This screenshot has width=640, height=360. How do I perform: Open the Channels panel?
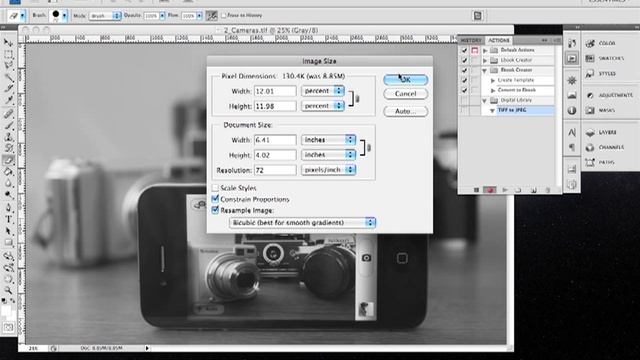(x=604, y=147)
